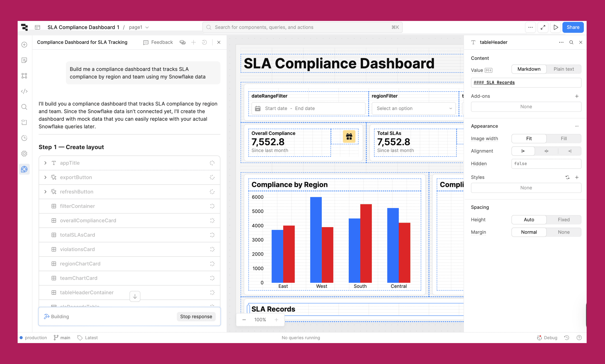The width and height of the screenshot is (605, 364).
Task: Click search icon in tableHeader inspector
Action: click(571, 42)
